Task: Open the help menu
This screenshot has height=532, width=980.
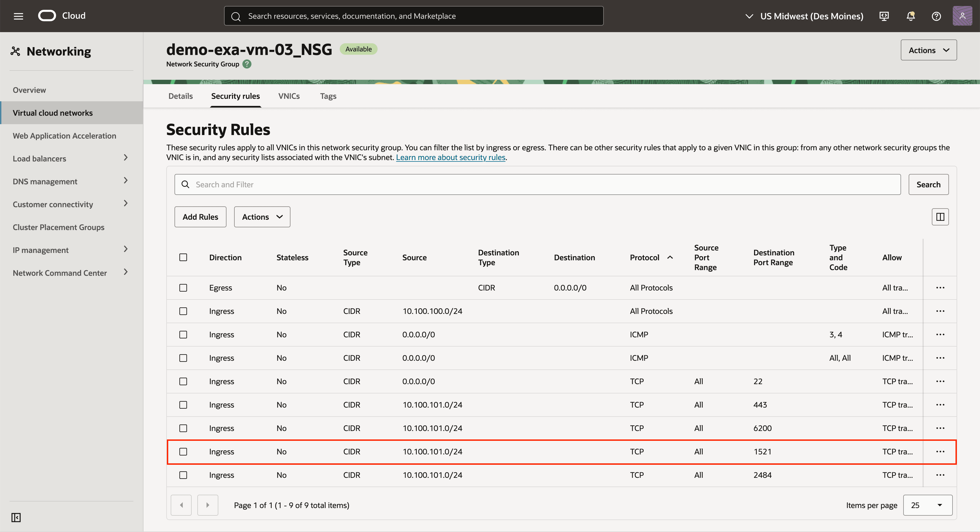Action: (937, 16)
